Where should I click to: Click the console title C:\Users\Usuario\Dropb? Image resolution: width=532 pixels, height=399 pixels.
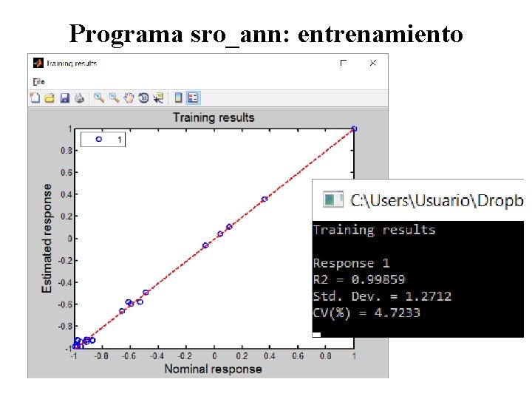[x=437, y=200]
